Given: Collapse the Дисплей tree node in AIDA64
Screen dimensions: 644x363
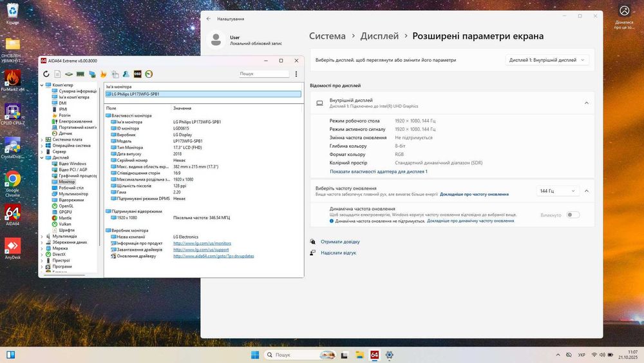Looking at the screenshot, I should (x=42, y=158).
